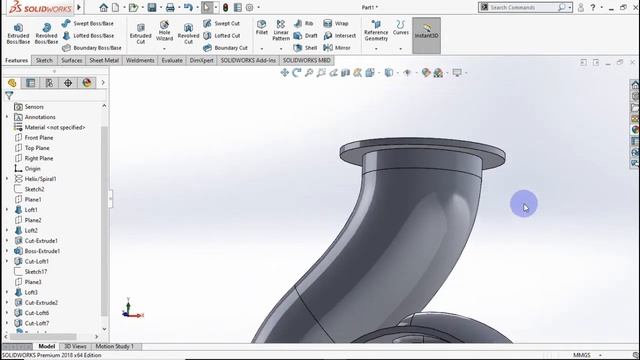
Task: Click the feature tree vertical scrollbar
Action: pyautogui.click(x=104, y=220)
